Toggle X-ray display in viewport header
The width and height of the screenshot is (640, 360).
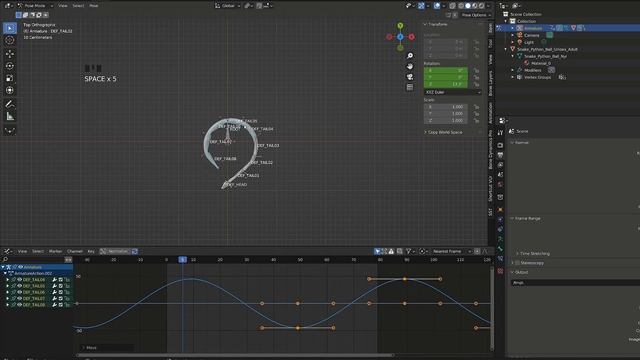pyautogui.click(x=452, y=6)
